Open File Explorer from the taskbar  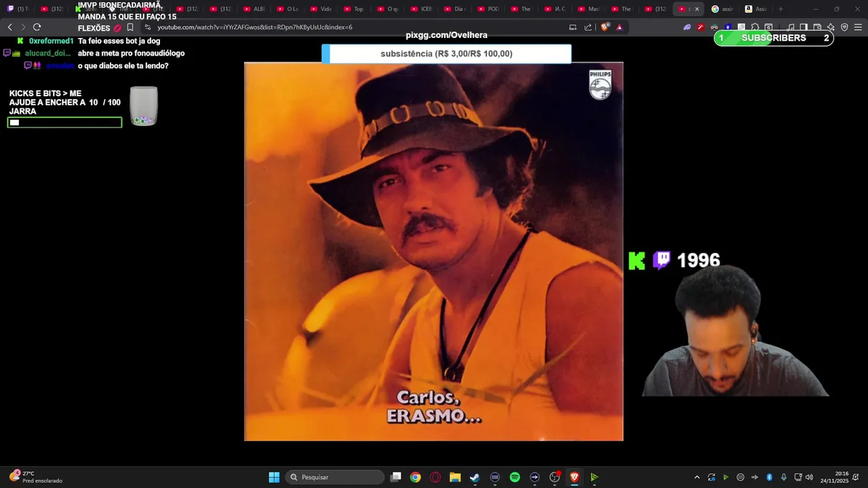pos(455,477)
